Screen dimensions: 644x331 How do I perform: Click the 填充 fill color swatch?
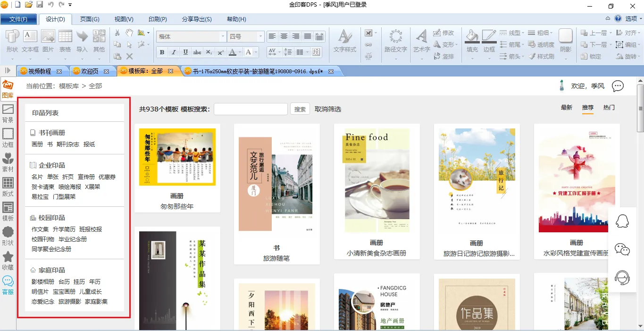tap(472, 41)
